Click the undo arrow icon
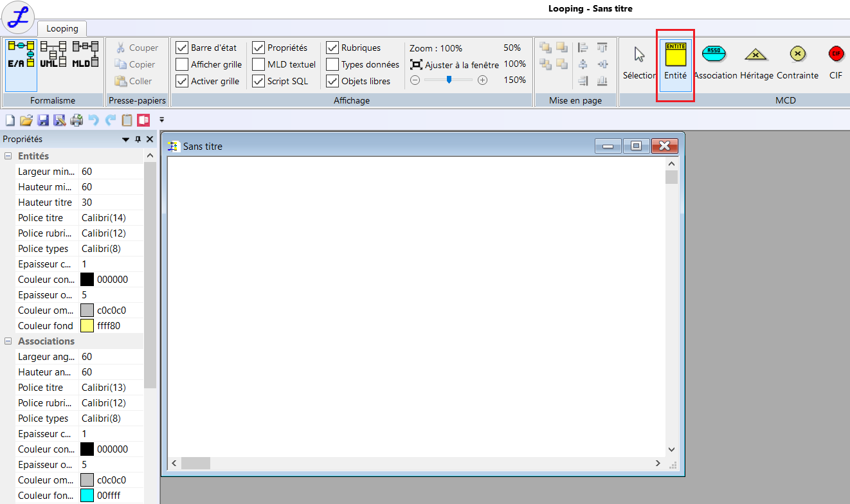Viewport: 850px width, 504px height. pos(94,120)
